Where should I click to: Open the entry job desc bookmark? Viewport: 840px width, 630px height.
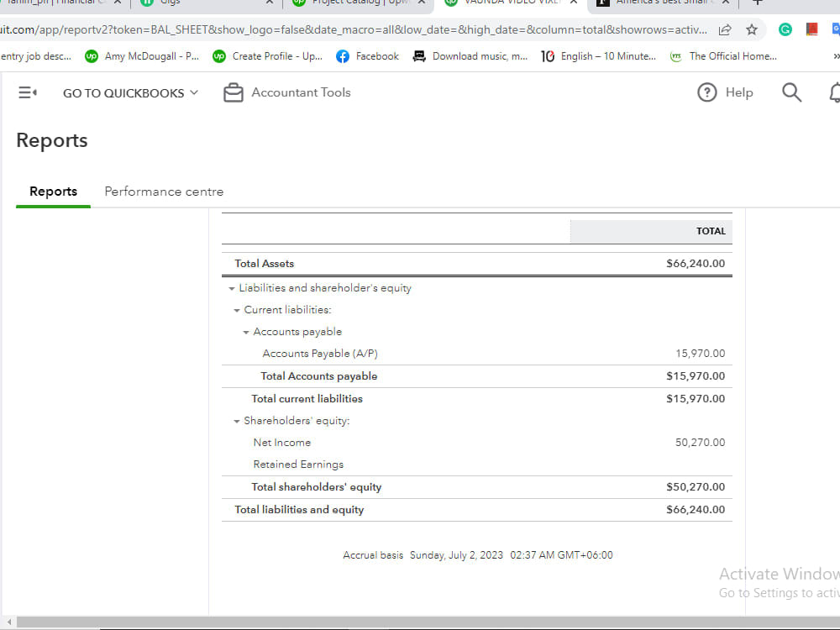tap(36, 56)
